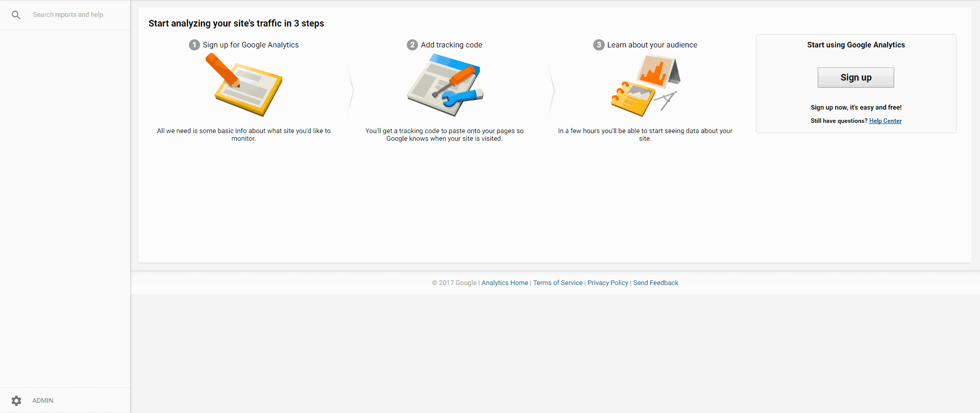Click the step 3 number badge
This screenshot has height=413, width=980.
pos(599,45)
